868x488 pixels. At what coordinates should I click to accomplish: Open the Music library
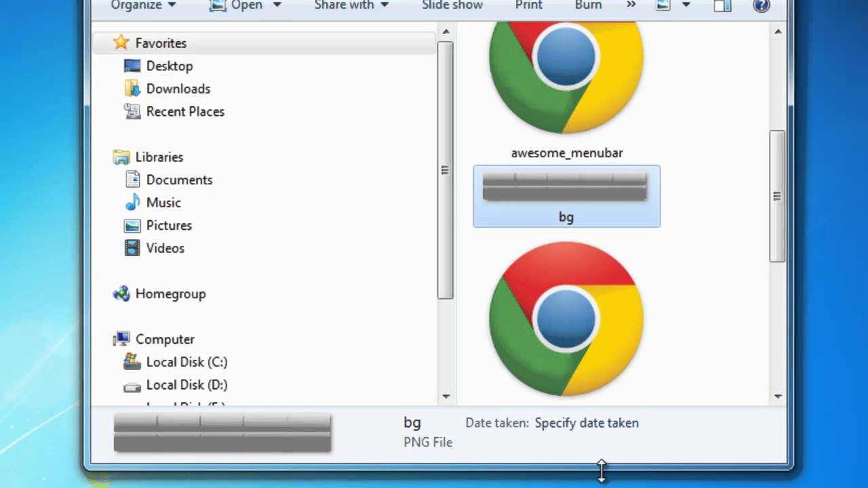[x=163, y=203]
